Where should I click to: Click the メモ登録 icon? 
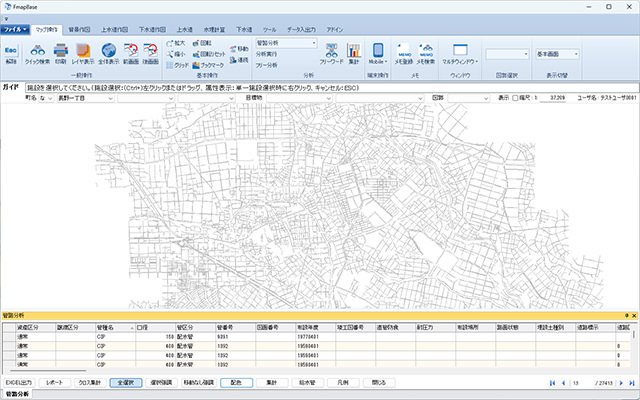click(404, 52)
